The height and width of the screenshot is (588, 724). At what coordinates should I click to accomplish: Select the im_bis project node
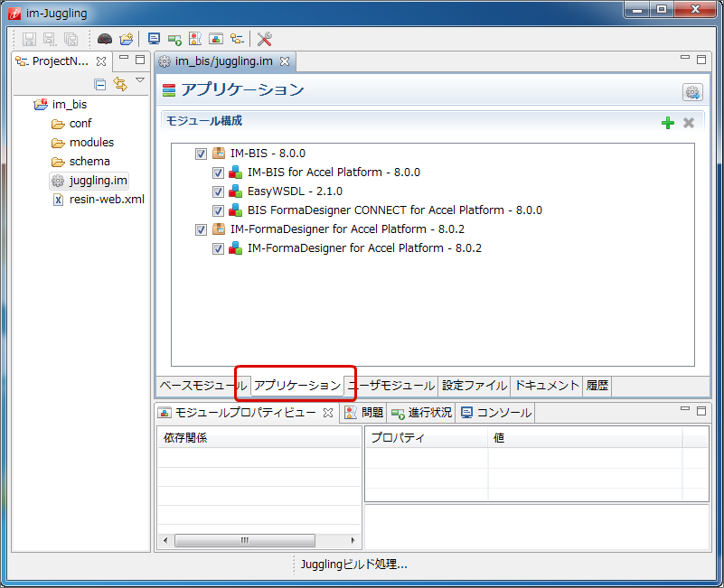click(70, 104)
